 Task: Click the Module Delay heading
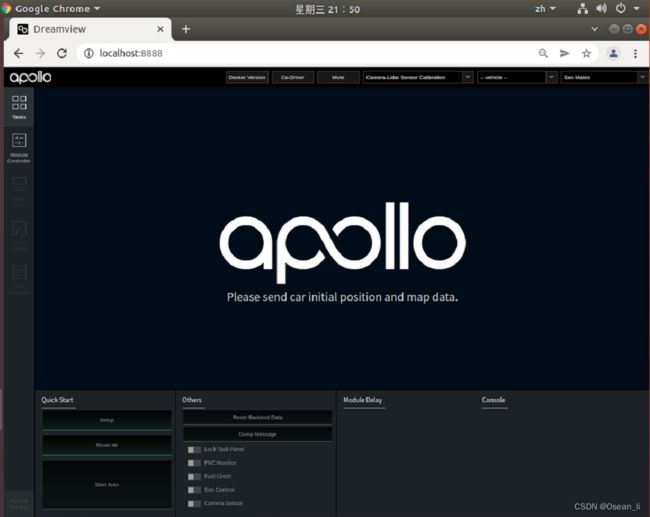pyautogui.click(x=363, y=400)
